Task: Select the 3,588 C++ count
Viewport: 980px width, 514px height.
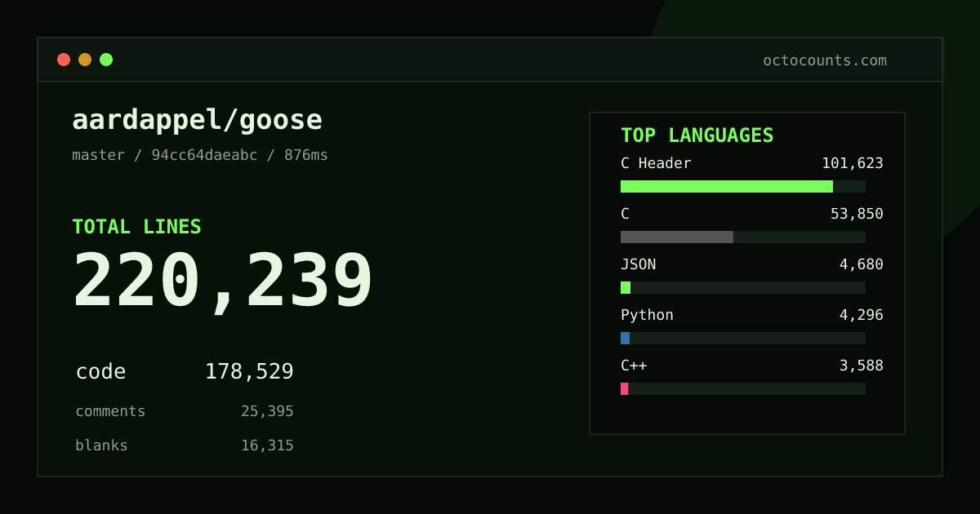Action: point(862,366)
